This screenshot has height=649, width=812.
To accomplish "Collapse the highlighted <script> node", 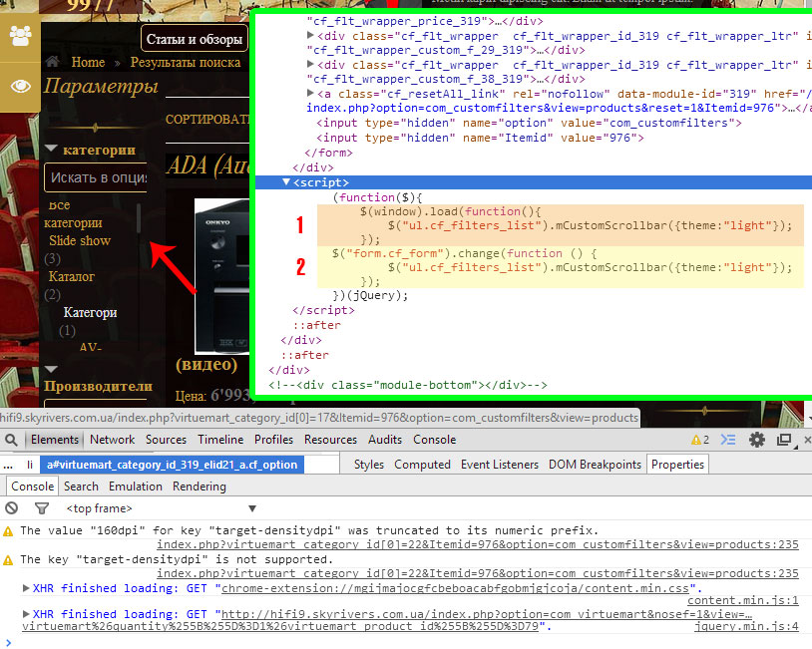I will click(287, 182).
